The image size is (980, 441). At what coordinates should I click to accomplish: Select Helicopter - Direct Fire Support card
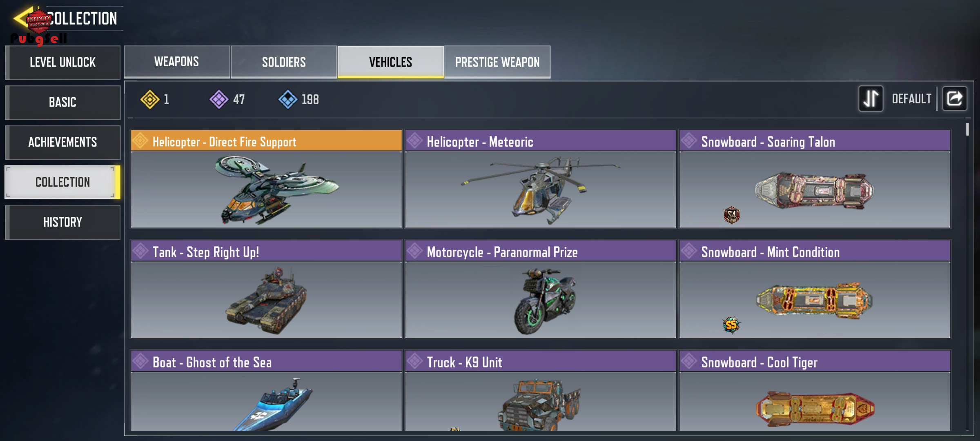[266, 179]
